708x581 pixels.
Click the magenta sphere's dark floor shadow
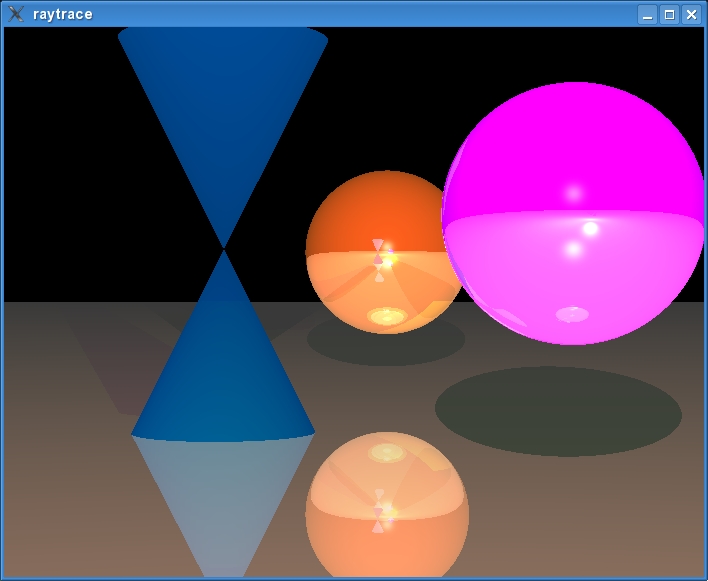(x=558, y=411)
